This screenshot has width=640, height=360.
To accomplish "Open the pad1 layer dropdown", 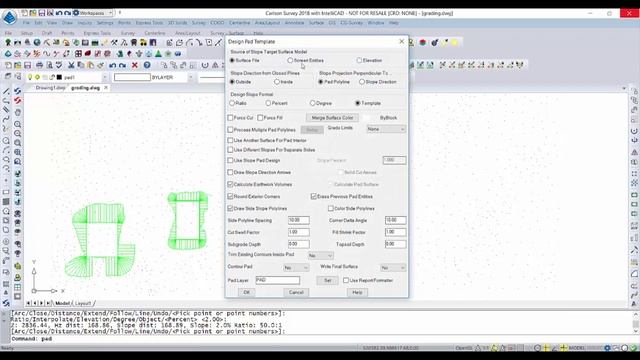I will 104,77.
